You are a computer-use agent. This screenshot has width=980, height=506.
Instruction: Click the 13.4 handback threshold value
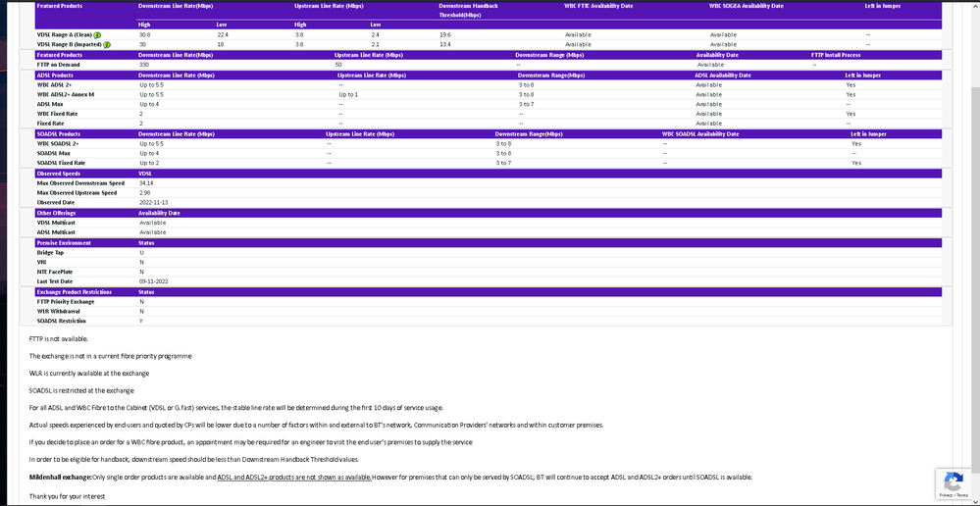pyautogui.click(x=445, y=45)
